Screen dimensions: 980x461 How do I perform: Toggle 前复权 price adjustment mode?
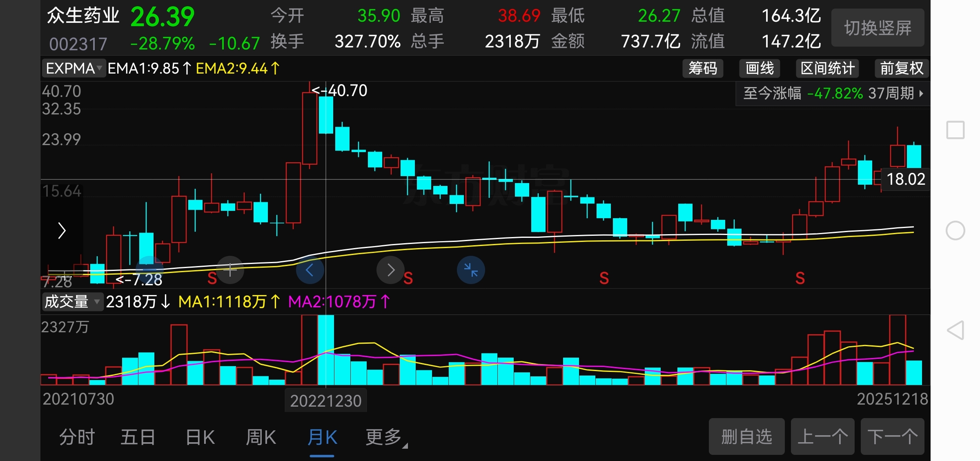click(901, 68)
